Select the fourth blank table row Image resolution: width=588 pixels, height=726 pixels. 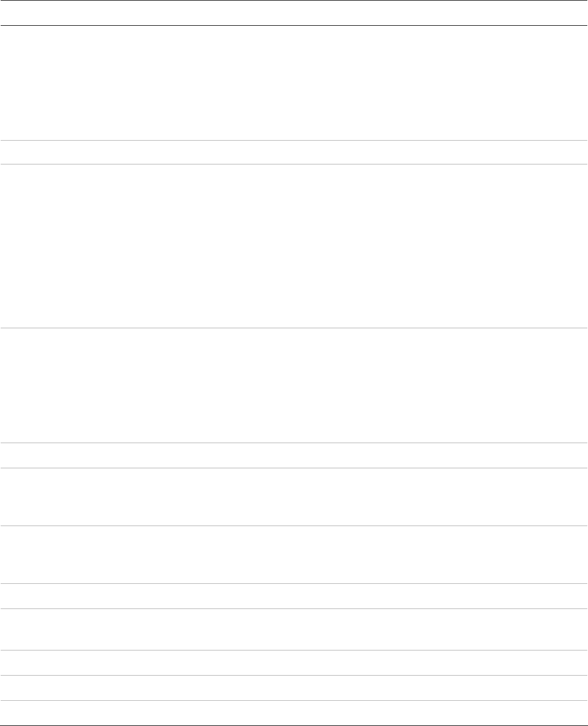coord(294,386)
